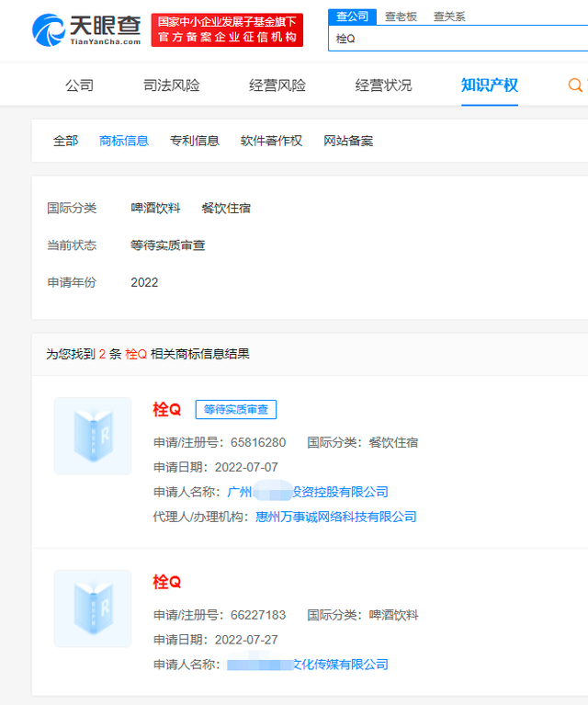This screenshot has height=705, width=588.
Task: Click the 等待实质审查 status badge
Action: (236, 410)
